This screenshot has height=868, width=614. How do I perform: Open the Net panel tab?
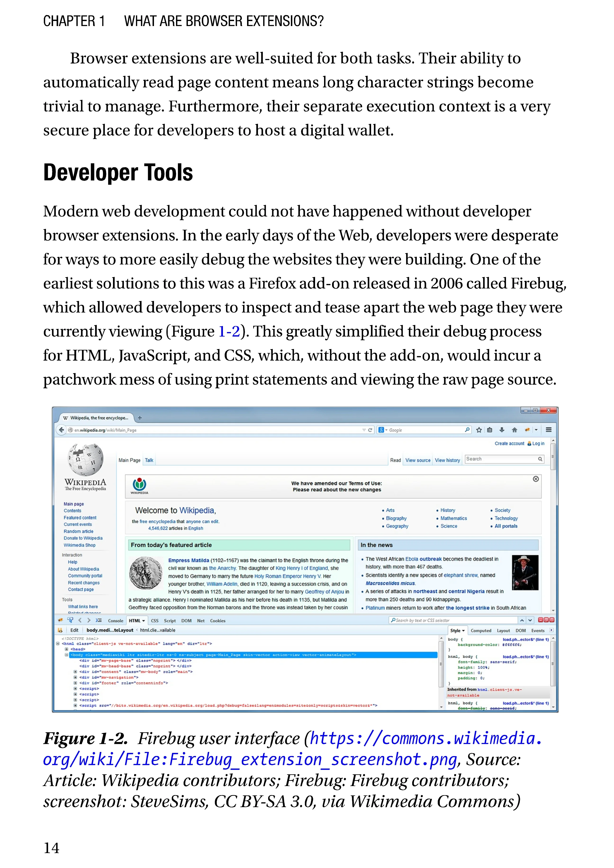[201, 621]
